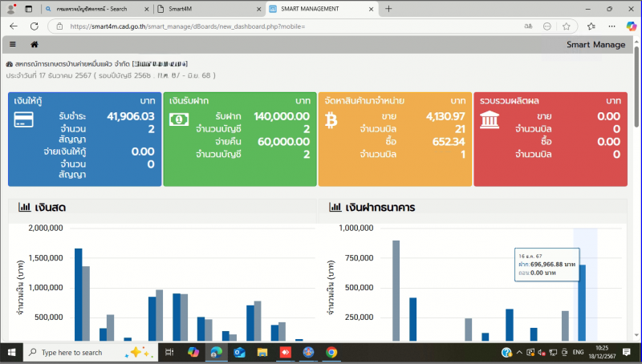
Task: Open the notification center icon
Action: tap(627, 352)
